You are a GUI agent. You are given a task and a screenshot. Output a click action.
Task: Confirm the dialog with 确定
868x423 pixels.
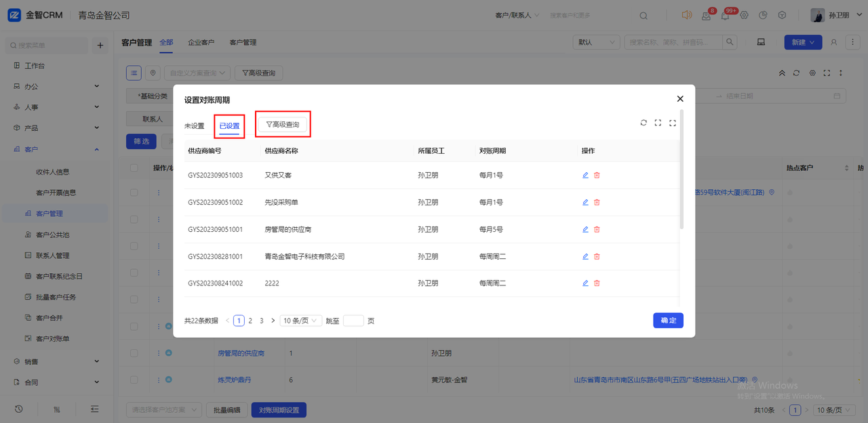668,321
